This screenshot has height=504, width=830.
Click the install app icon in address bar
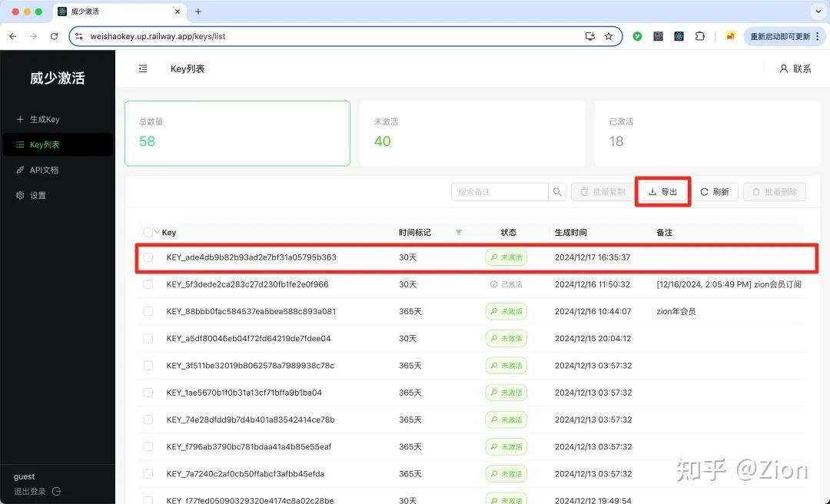[x=589, y=36]
